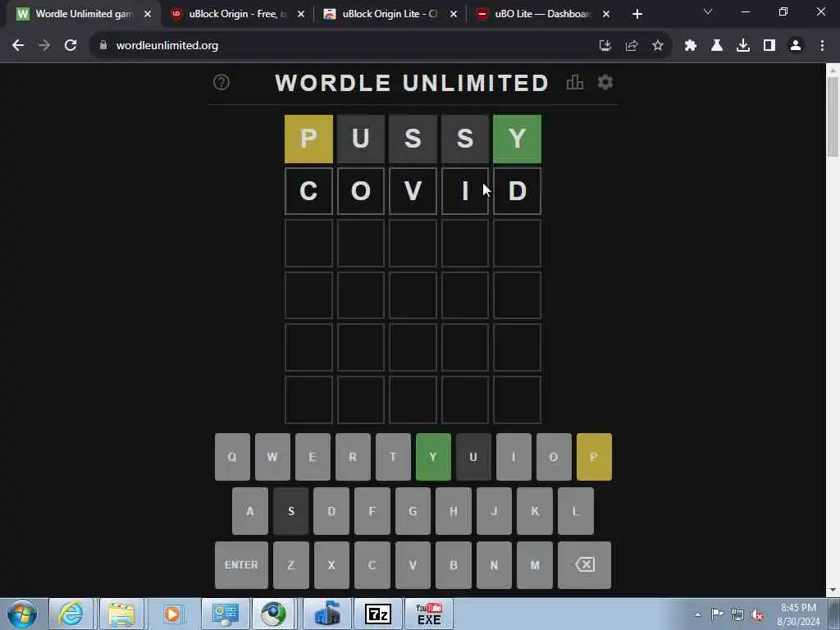Click the B key on the on-screen keyboard
840x630 pixels.
(453, 564)
